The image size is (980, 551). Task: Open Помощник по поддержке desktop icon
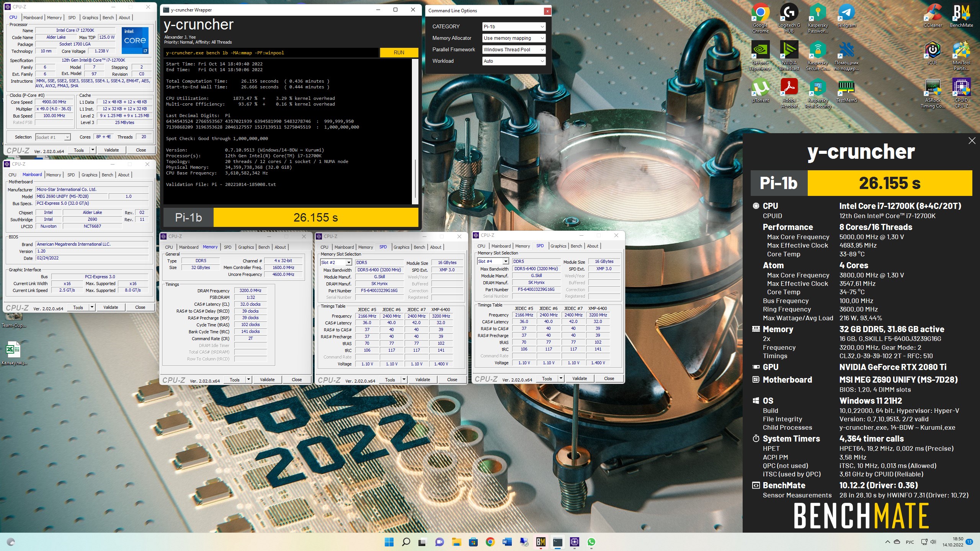846,56
